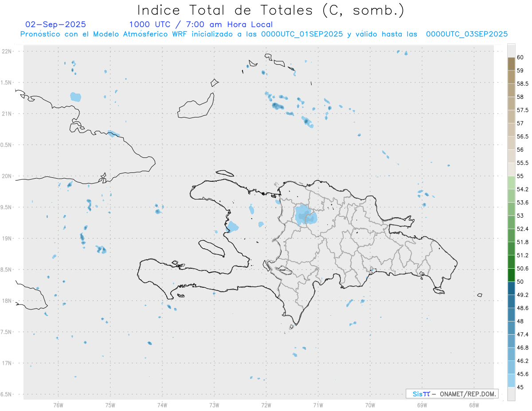
Task: Click the colorbar value "45.6"
Action: [x=522, y=374]
